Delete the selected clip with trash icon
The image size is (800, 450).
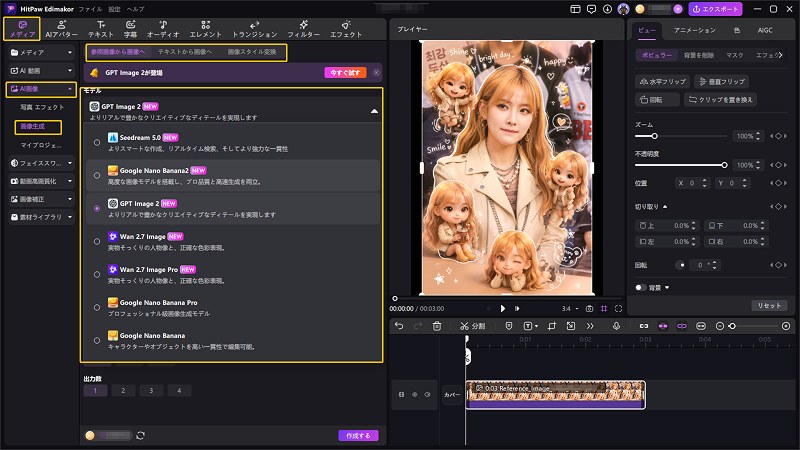437,326
